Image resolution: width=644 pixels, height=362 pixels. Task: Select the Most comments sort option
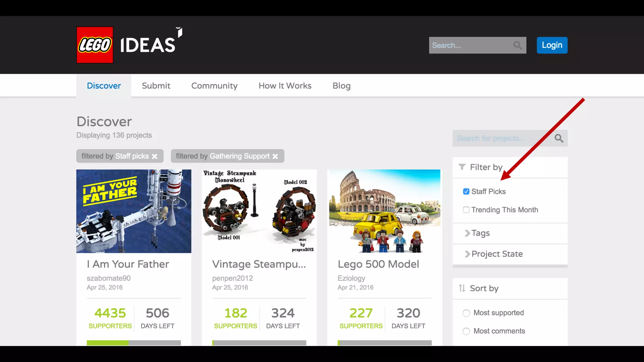click(x=466, y=331)
